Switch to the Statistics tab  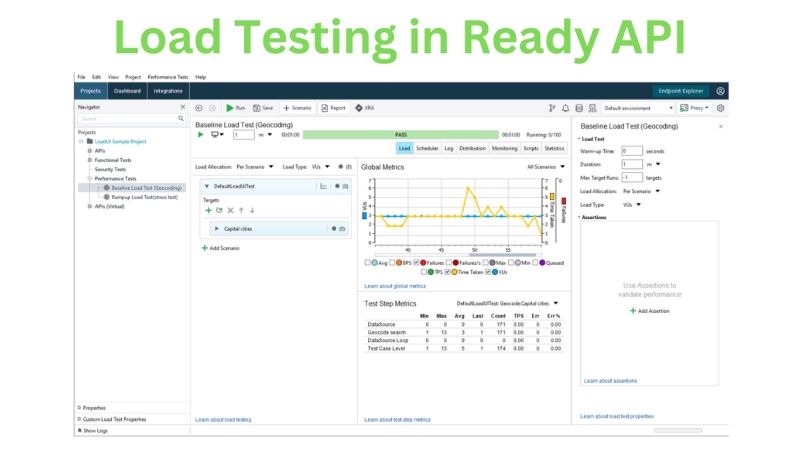(x=554, y=149)
